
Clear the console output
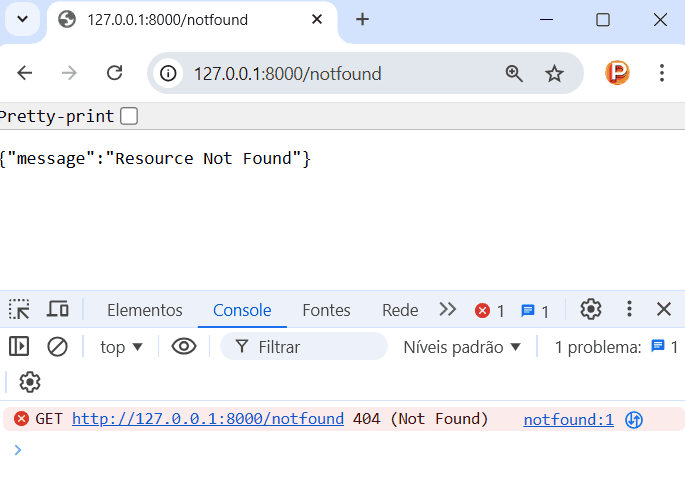(57, 347)
